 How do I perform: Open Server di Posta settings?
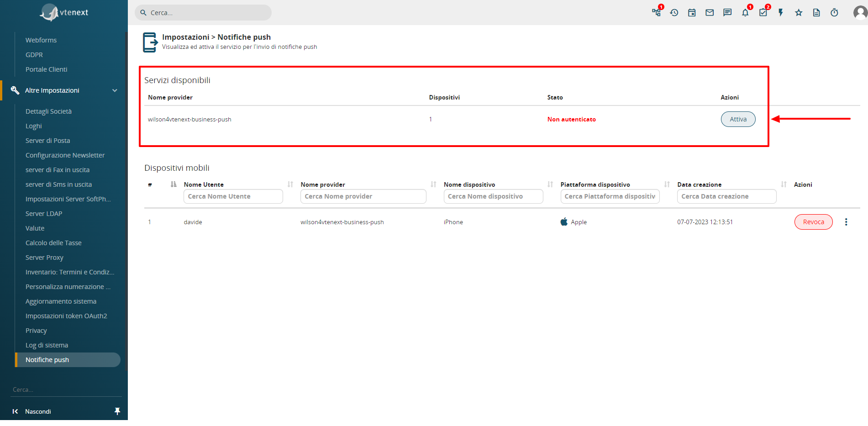click(48, 141)
